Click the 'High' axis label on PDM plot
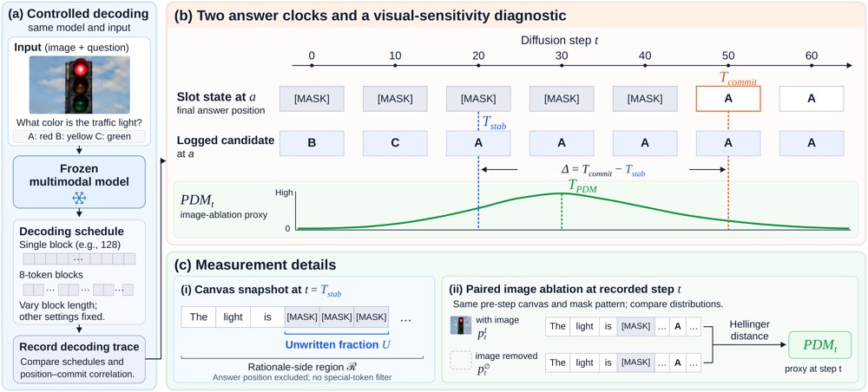Viewport: 868px width, 392px height. tap(283, 193)
